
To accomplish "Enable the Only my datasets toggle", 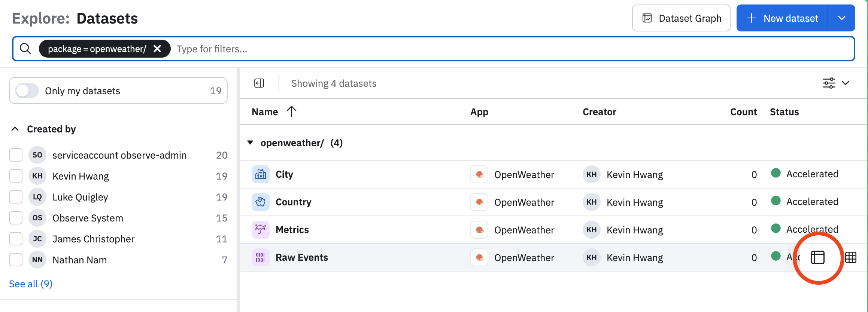I will [x=27, y=91].
